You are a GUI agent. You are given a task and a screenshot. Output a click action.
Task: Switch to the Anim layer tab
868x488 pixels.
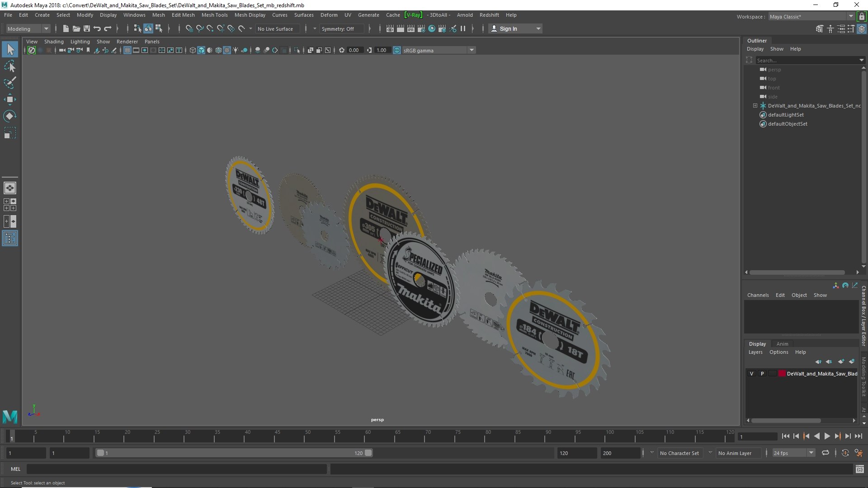[x=782, y=344]
